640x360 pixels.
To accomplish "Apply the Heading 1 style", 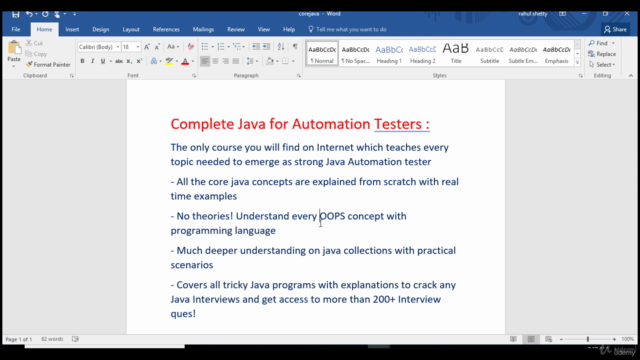I will pos(389,53).
